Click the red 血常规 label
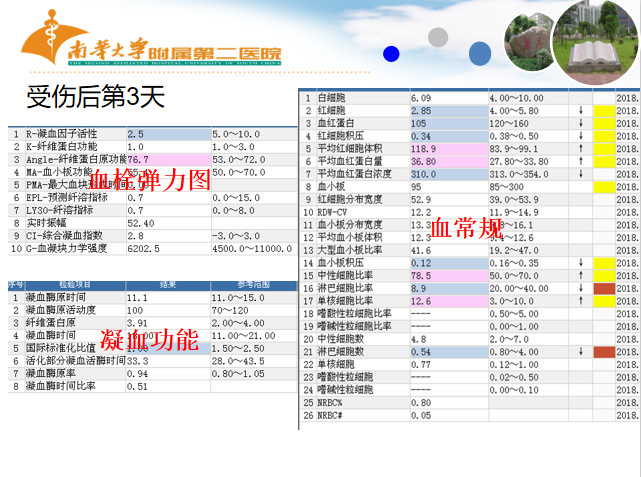Image resolution: width=641 pixels, height=477 pixels. tap(466, 230)
